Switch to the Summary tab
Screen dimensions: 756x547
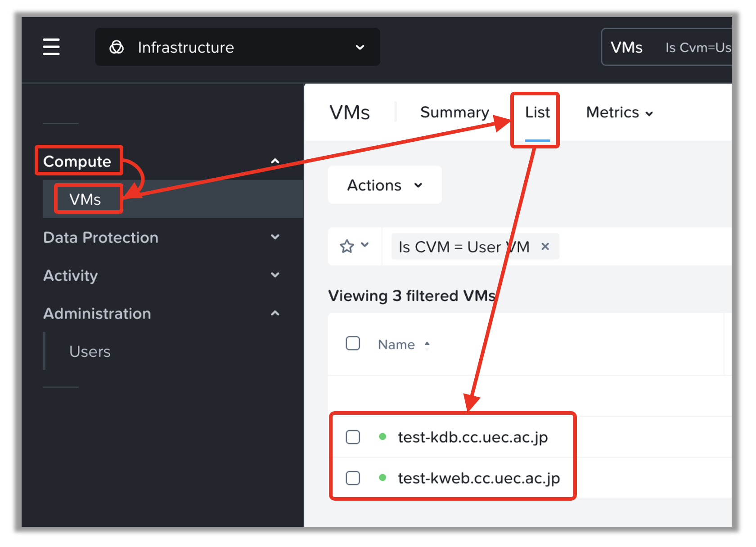[x=454, y=112]
